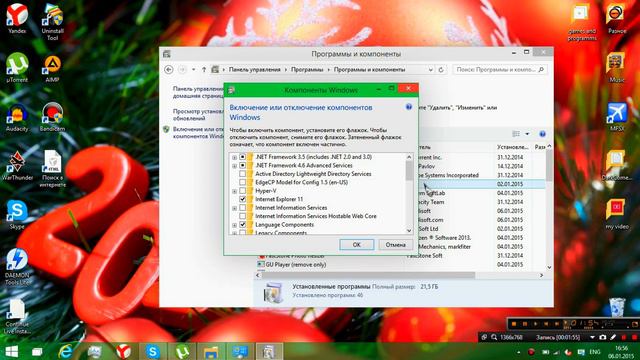Open recent locations dropdown beside forward arrow

(x=193, y=70)
